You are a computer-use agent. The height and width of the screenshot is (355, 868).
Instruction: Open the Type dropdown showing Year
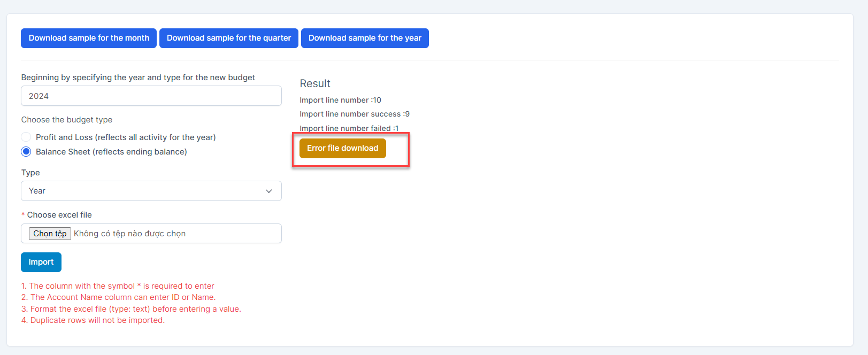pyautogui.click(x=151, y=191)
